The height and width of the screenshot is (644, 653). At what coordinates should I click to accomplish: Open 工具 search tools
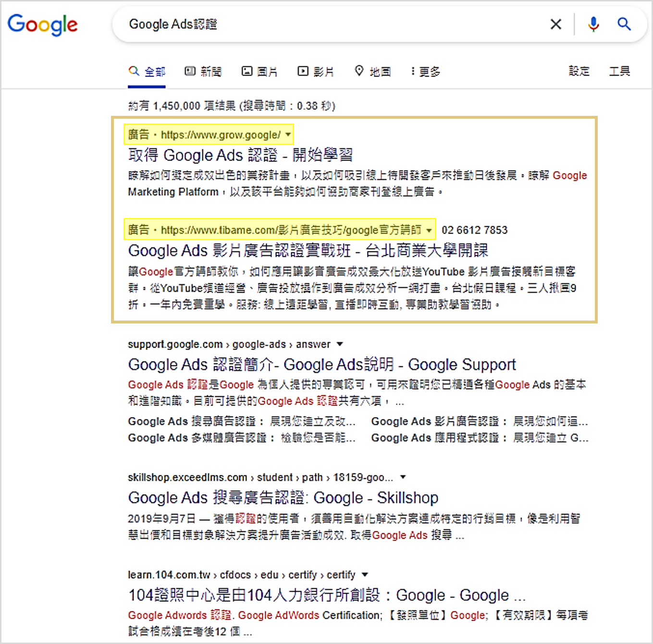(x=619, y=71)
